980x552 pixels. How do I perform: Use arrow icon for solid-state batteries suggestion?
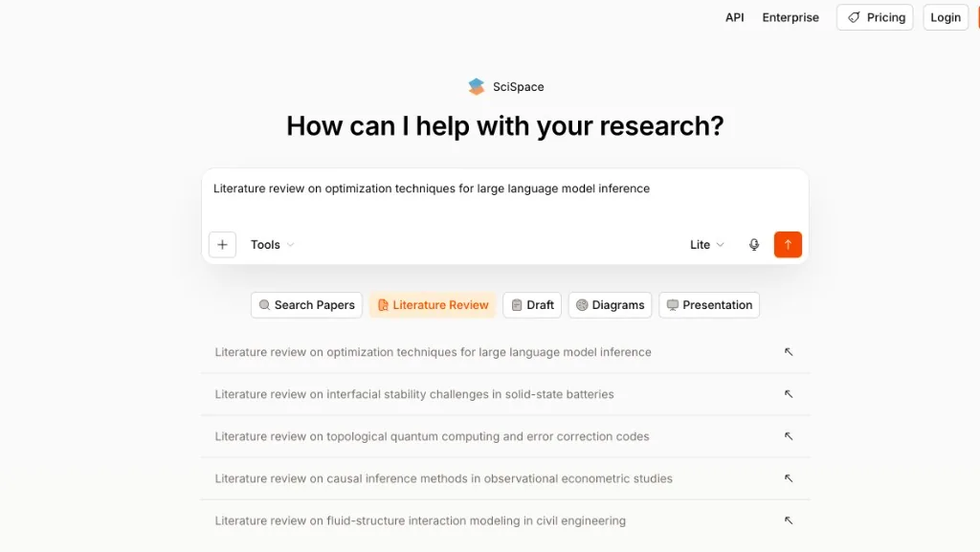789,394
